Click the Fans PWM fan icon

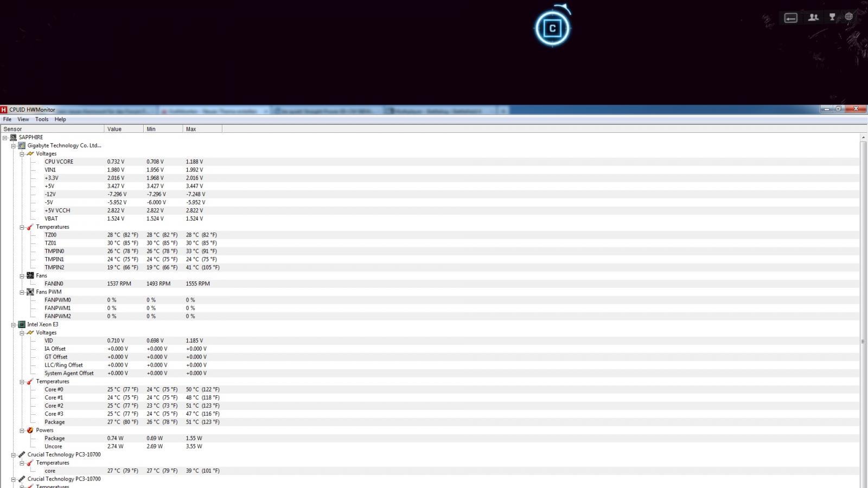click(x=30, y=292)
